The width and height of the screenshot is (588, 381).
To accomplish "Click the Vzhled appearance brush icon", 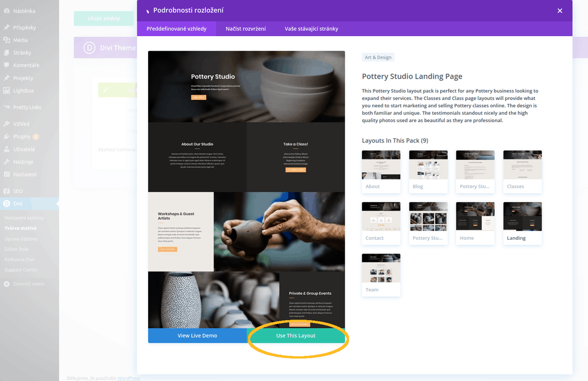I will pyautogui.click(x=7, y=123).
